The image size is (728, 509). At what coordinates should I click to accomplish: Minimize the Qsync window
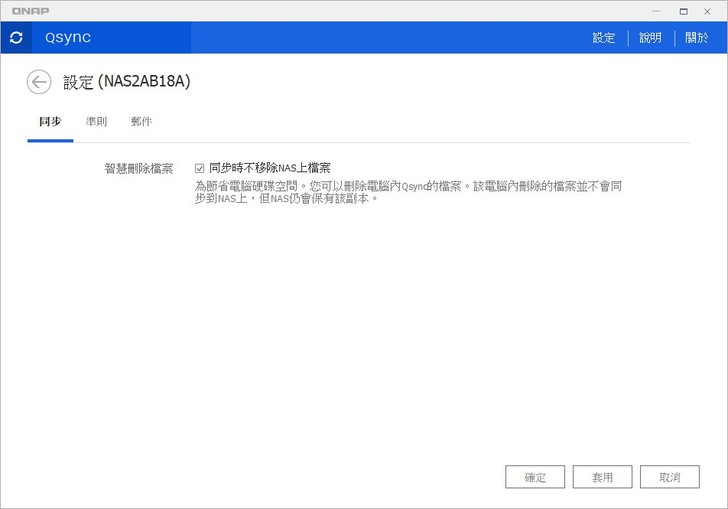coord(656,11)
